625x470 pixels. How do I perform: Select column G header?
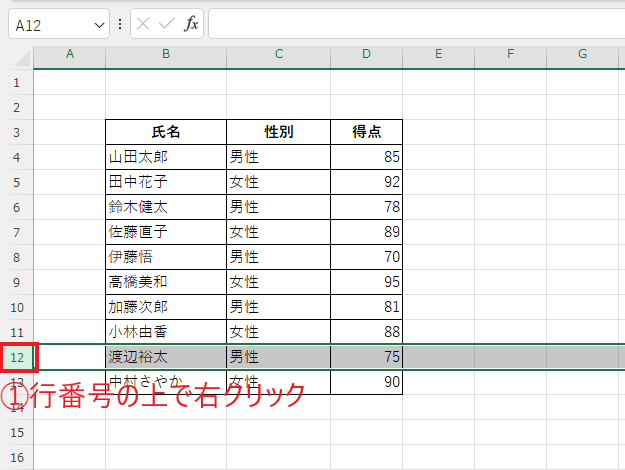(x=582, y=57)
